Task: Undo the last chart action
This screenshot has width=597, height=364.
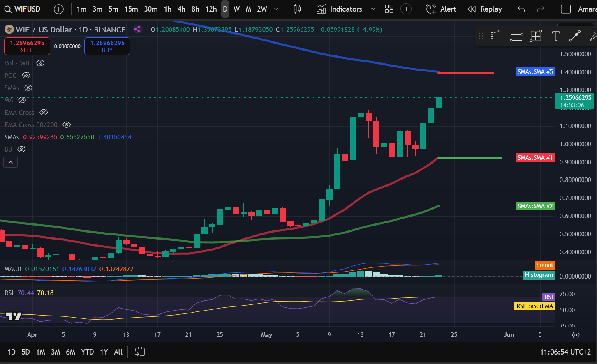Action: 521,9
